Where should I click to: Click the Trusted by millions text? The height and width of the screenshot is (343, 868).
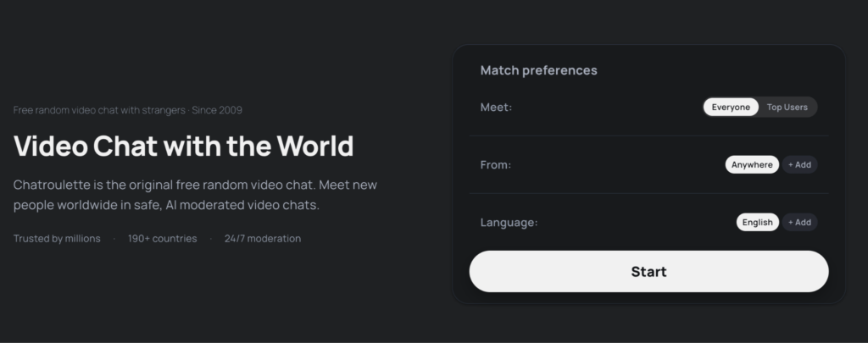tap(57, 239)
